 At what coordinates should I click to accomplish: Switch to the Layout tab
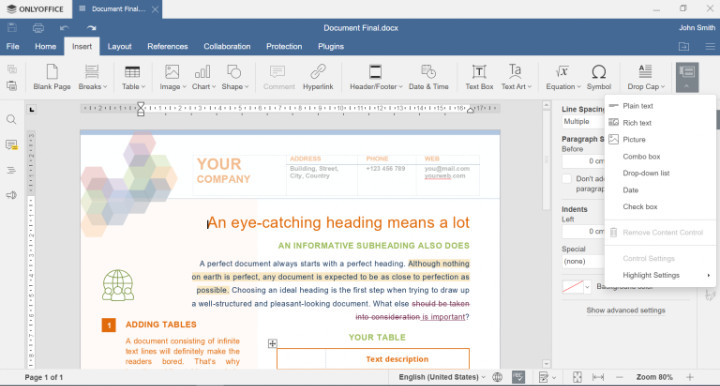coord(119,46)
